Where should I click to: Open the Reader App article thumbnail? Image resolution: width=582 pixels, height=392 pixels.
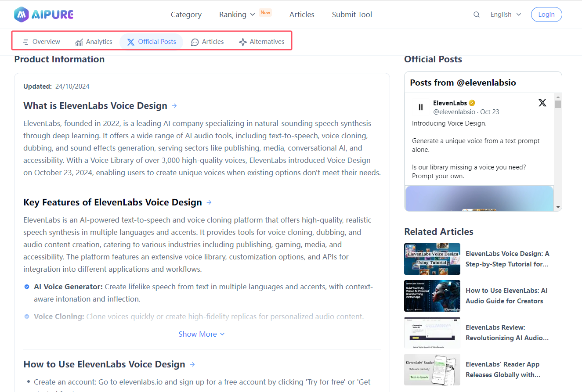click(432, 370)
